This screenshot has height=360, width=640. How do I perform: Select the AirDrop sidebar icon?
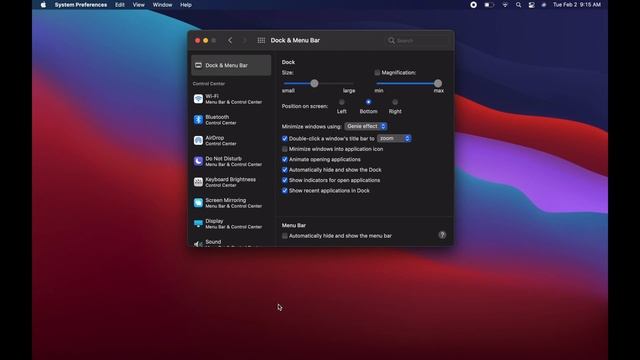coord(198,140)
